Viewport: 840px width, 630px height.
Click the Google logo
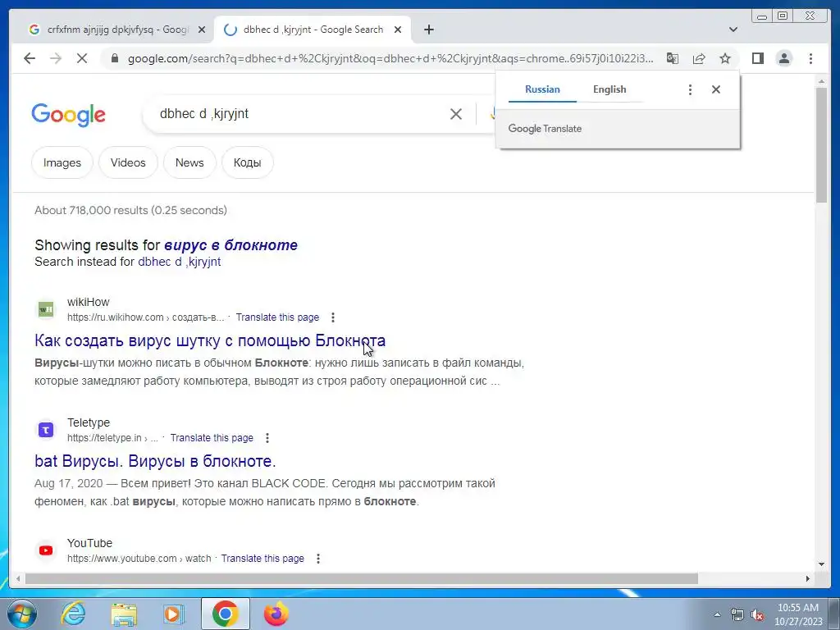[x=68, y=115]
